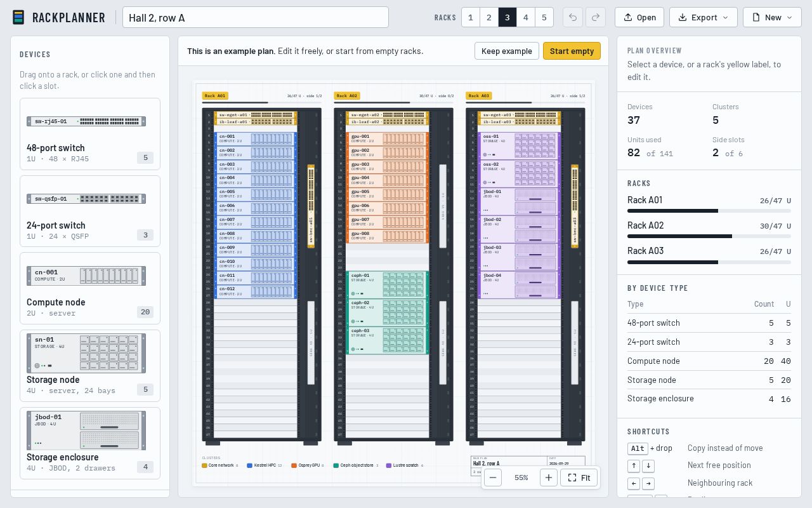Start with empty racks

[x=572, y=51]
